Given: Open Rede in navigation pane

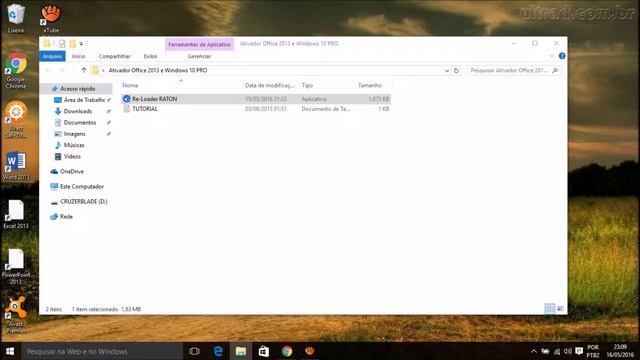Looking at the screenshot, I should pos(66,217).
